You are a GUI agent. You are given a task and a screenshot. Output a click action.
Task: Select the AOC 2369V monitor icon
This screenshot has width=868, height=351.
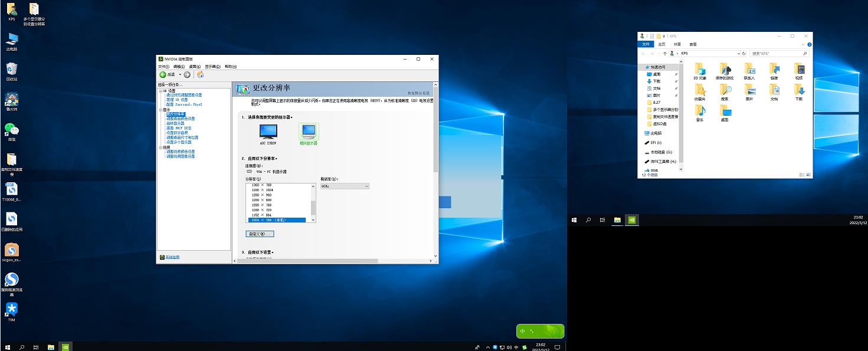[x=268, y=133]
